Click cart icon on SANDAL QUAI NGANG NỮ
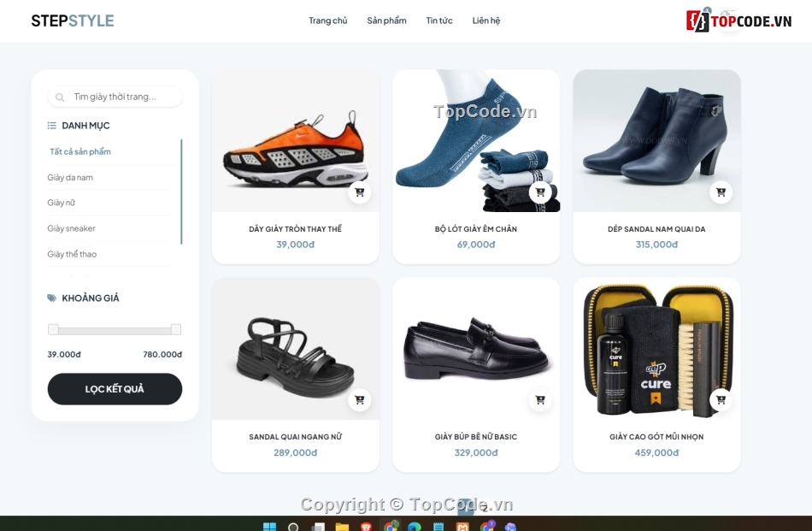Image resolution: width=812 pixels, height=531 pixels. tap(359, 400)
